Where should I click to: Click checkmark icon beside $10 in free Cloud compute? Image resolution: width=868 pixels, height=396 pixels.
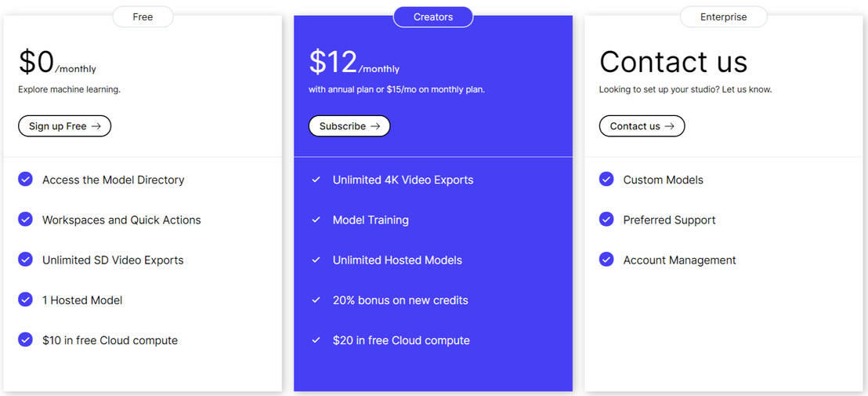click(26, 340)
